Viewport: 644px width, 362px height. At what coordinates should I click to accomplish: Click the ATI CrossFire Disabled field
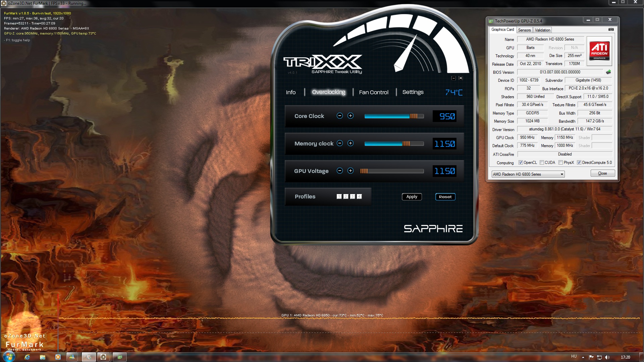tap(565, 154)
